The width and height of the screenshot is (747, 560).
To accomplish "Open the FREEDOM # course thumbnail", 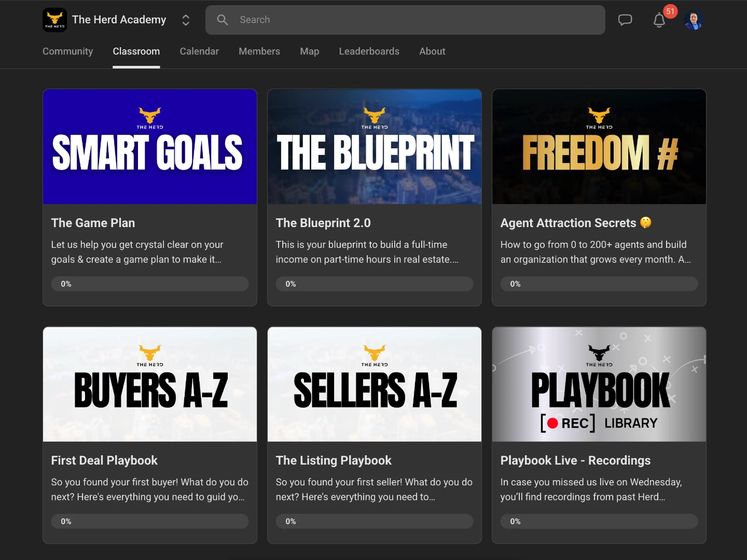I will pos(599,147).
